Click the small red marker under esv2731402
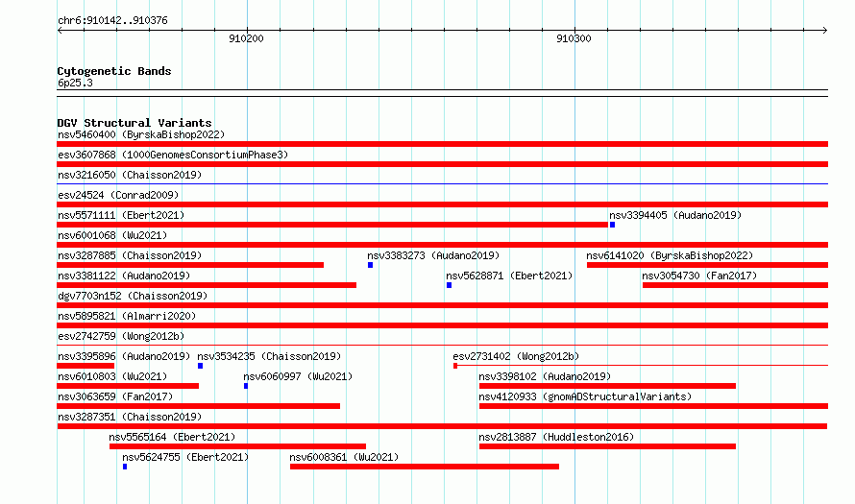The width and height of the screenshot is (855, 504). pyautogui.click(x=455, y=366)
